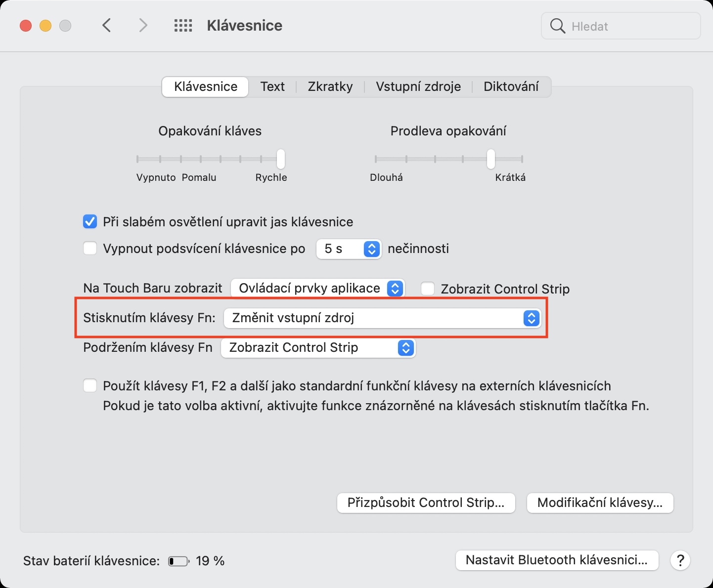Click the Modifikační klávesy button

(x=600, y=503)
